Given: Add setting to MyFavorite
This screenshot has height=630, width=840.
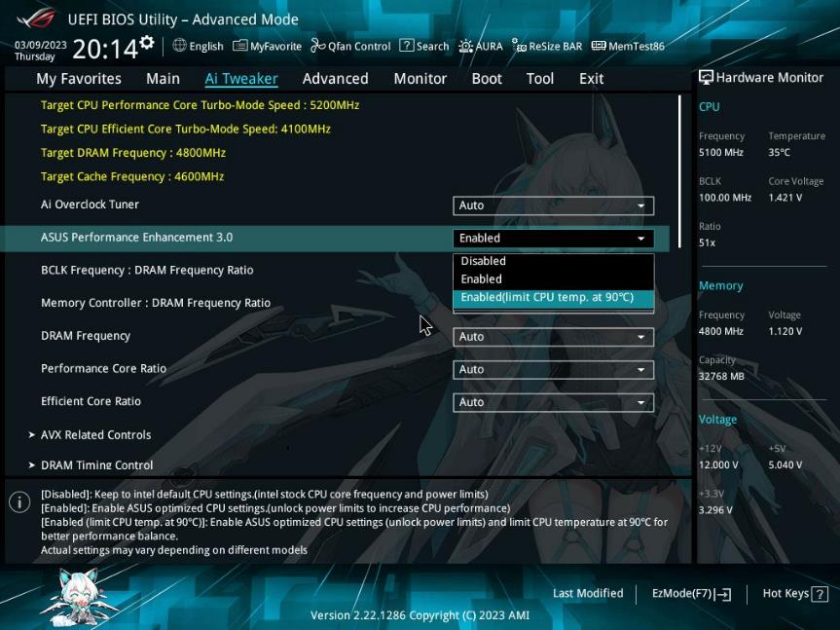Looking at the screenshot, I should point(266,45).
